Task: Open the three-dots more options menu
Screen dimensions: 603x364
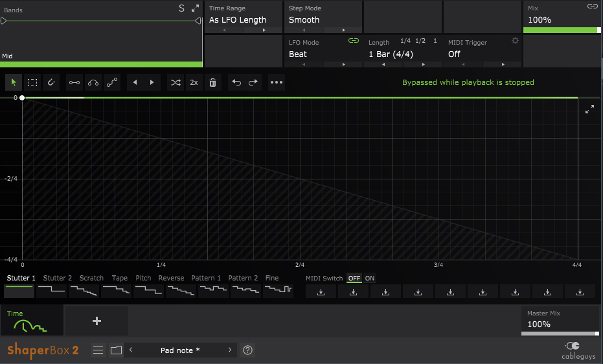Action: 277,82
